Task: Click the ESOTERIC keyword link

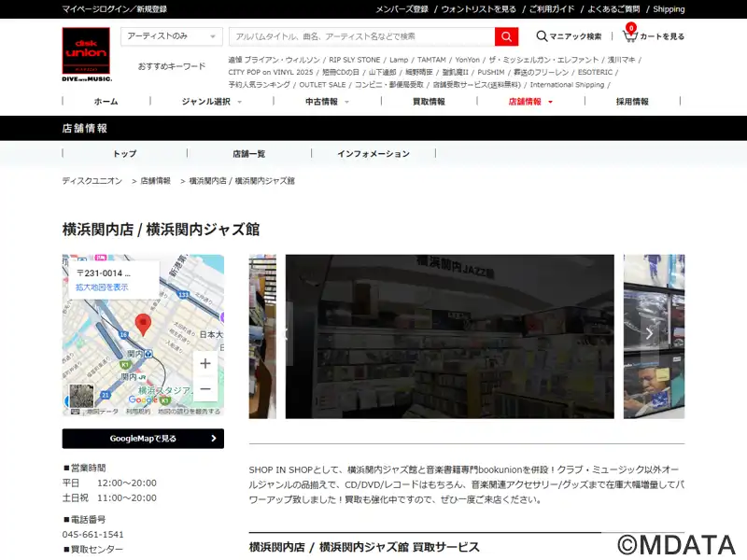Action: tap(595, 72)
